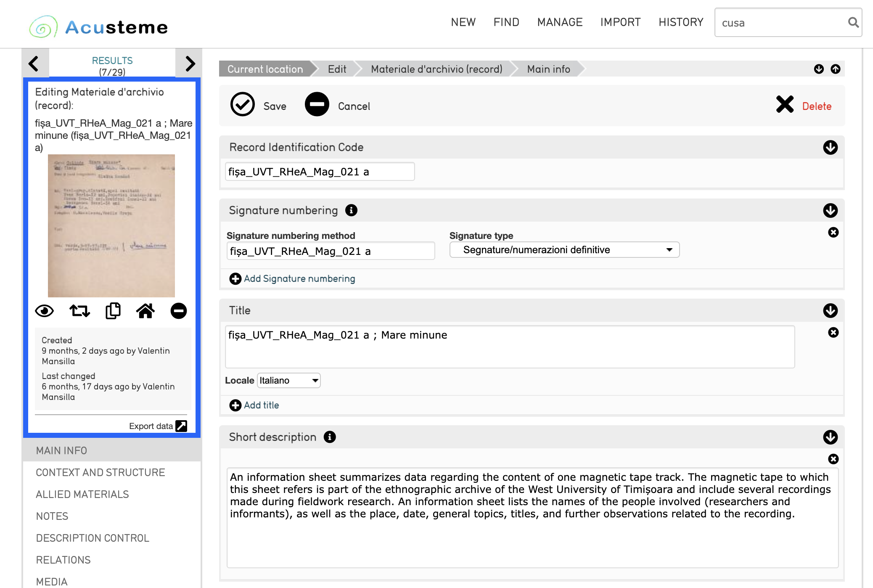Screen dimensions: 873x588
Task: Click the Acusteme spiral logo
Action: pyautogui.click(x=43, y=27)
